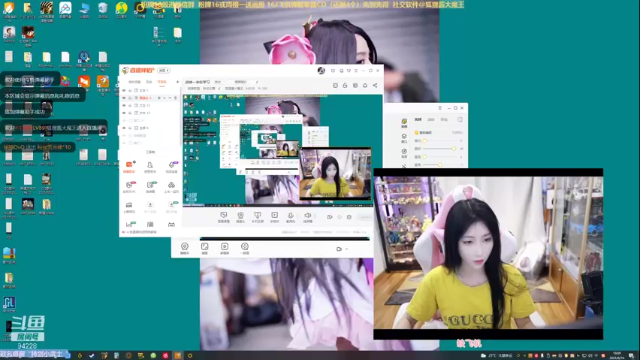This screenshot has height=360, width=640.
Task: Toggle lock on third source row
Action: tap(130, 105)
